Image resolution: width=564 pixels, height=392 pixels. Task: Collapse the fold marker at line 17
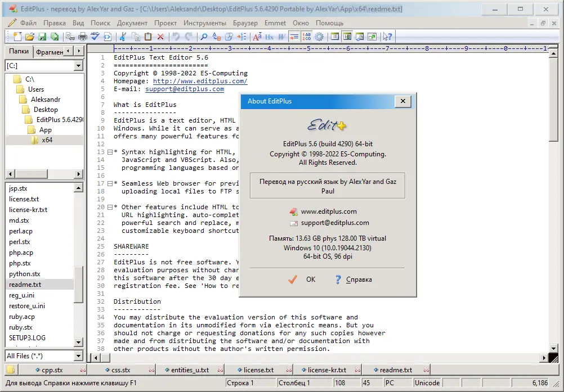click(110, 183)
